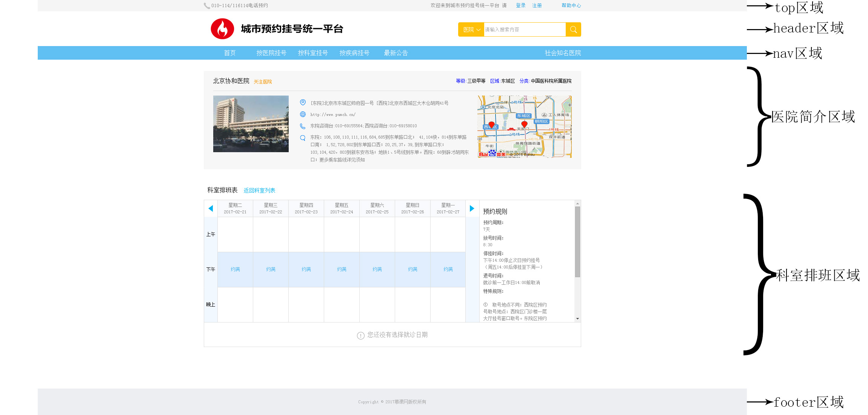Screen dimensions: 868x415
Task: Select 按疾病挂号 in navigation bar
Action: [354, 53]
